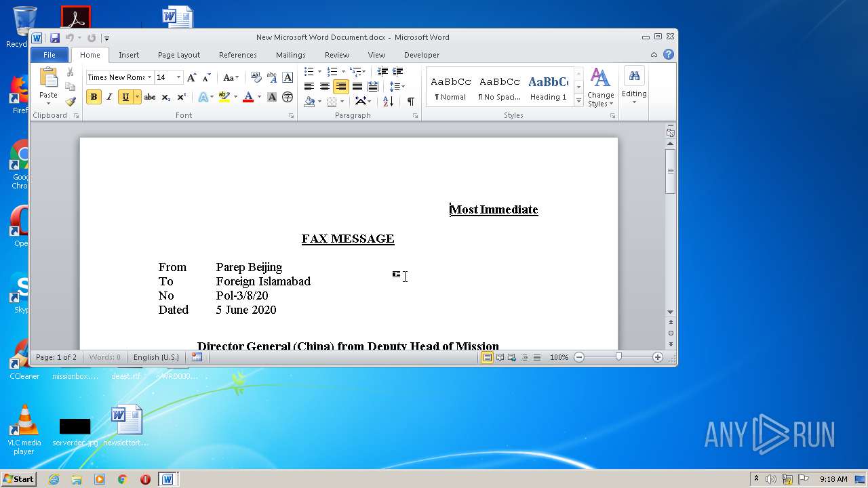This screenshot has width=868, height=488.
Task: Toggle Underline formatting
Action: [x=125, y=97]
